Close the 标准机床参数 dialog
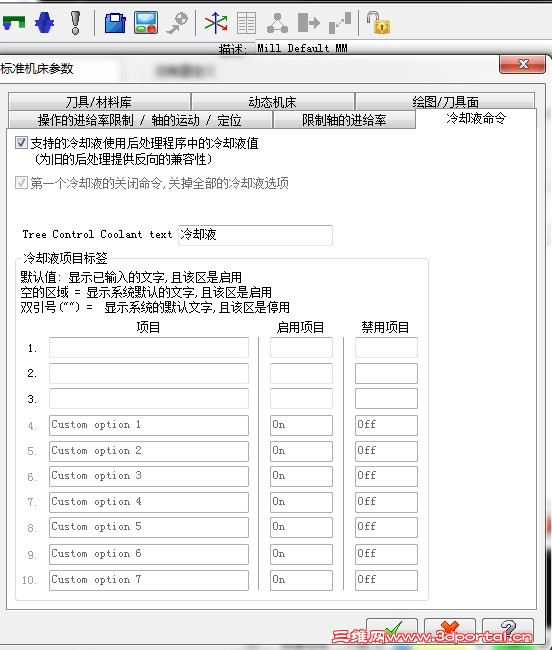 (523, 64)
